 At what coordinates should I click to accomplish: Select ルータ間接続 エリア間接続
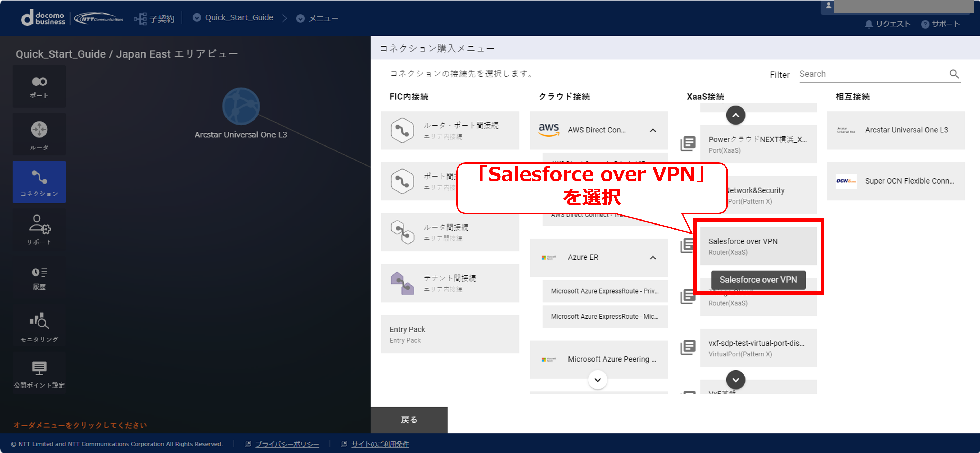pyautogui.click(x=450, y=232)
